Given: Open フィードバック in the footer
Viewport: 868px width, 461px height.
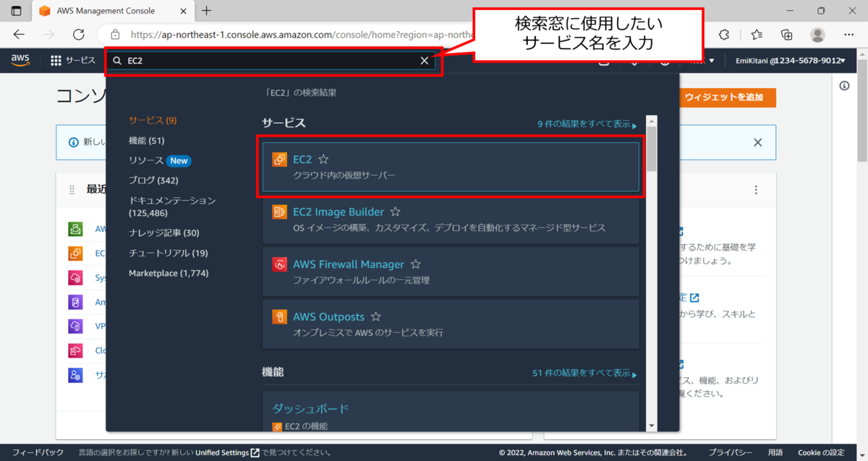Looking at the screenshot, I should coord(38,452).
